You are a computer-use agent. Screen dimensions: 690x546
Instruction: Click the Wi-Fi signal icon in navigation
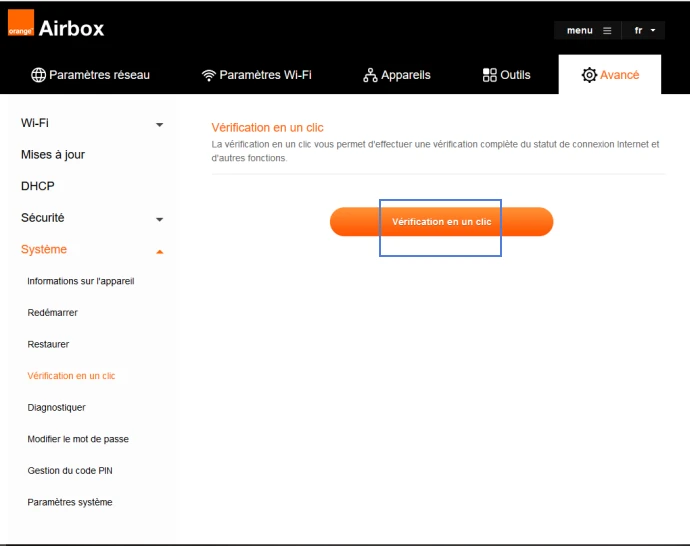(209, 75)
